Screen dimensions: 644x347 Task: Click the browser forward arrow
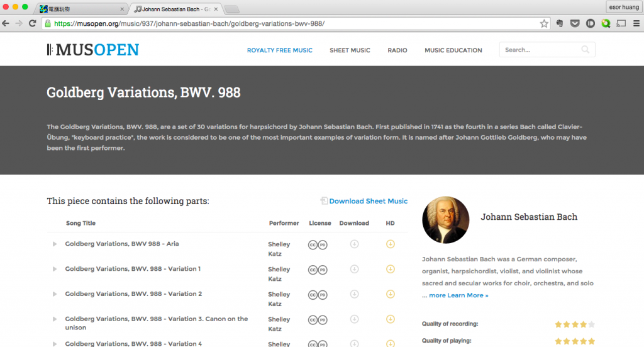(19, 23)
